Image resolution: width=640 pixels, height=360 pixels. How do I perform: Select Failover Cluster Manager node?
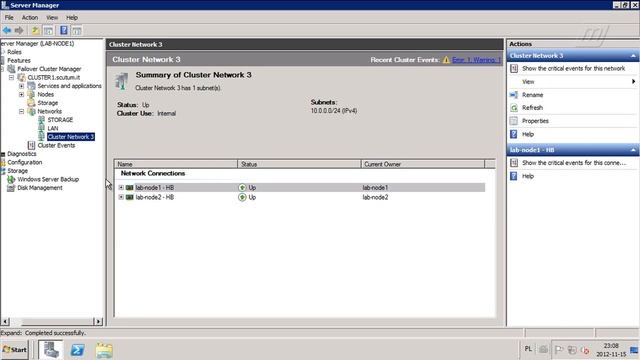tap(49, 69)
